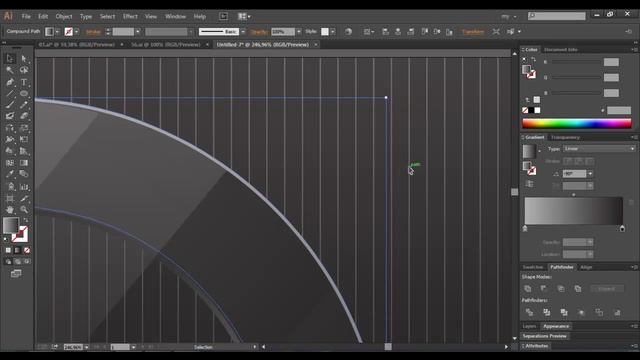Set toolbox color mode to Gradient
The height and width of the screenshot is (360, 640).
(x=17, y=250)
